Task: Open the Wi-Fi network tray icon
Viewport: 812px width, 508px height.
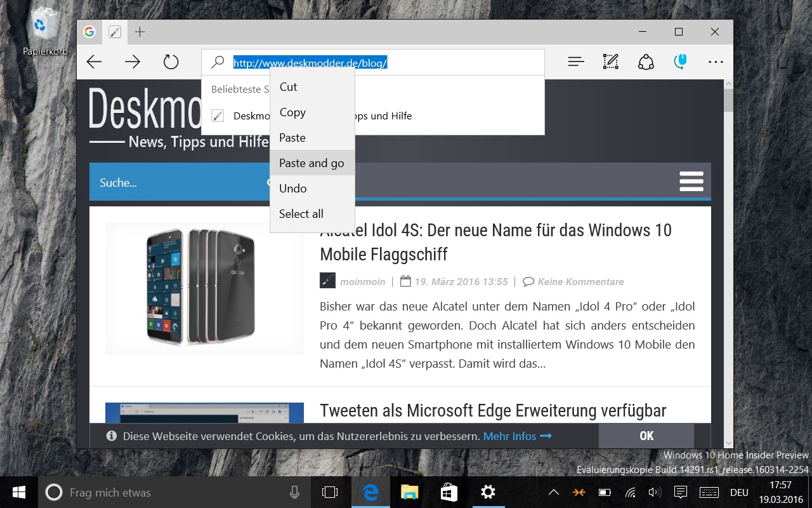Action: (x=631, y=492)
